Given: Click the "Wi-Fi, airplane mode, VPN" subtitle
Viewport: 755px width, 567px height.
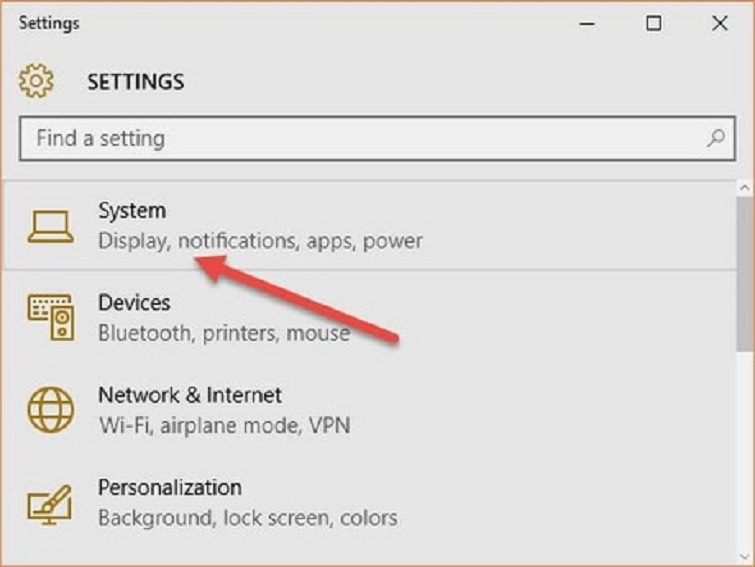Looking at the screenshot, I should [224, 424].
